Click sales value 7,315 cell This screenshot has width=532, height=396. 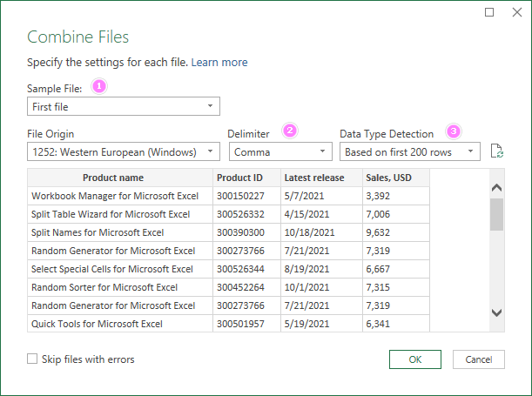[396, 287]
